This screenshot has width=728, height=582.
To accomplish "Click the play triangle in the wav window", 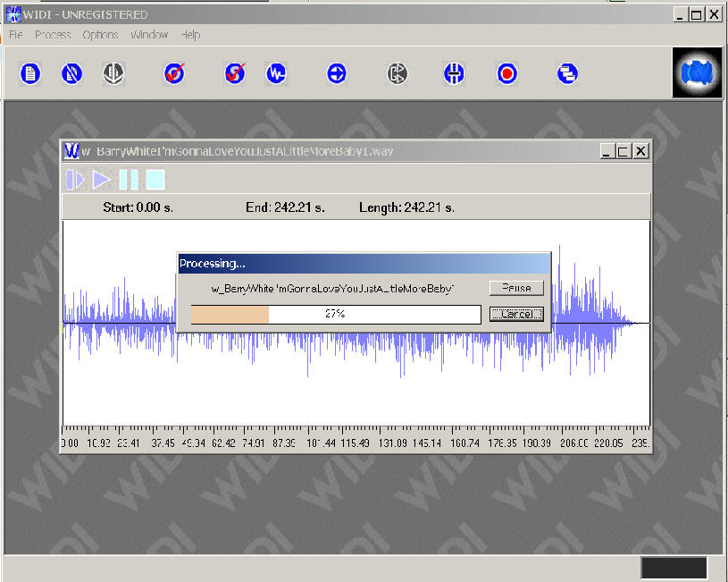I will pos(102,180).
